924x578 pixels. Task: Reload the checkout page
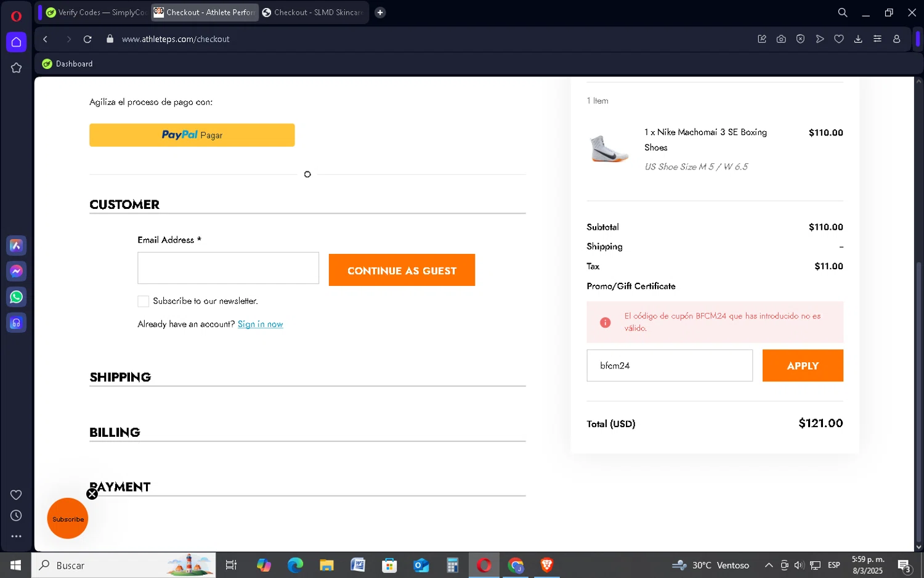point(87,39)
